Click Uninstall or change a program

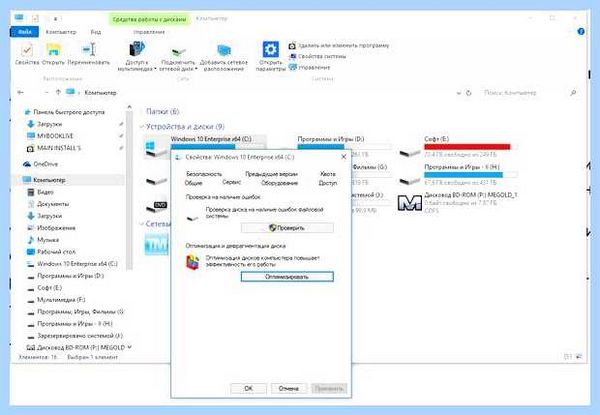[x=339, y=46]
